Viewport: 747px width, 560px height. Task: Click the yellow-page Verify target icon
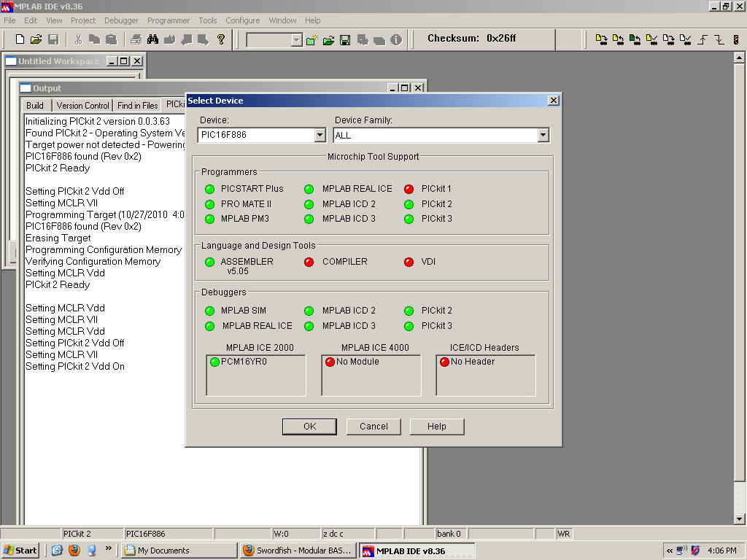click(651, 39)
